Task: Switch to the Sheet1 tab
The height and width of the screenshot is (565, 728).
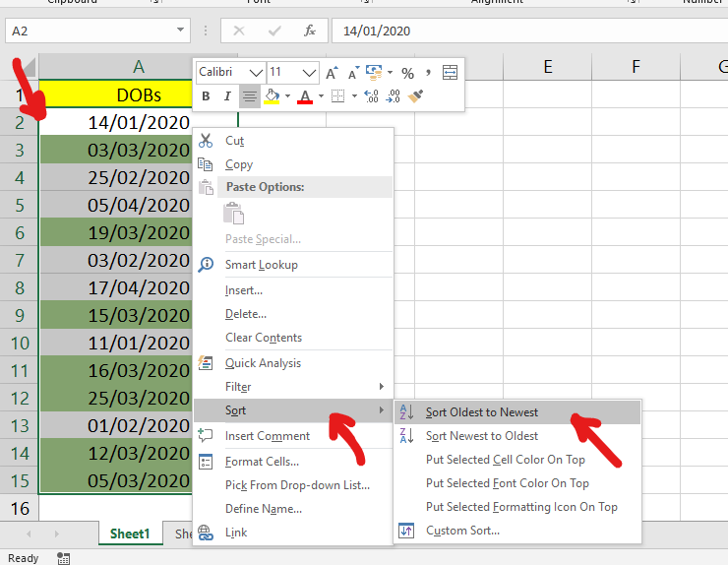Action: click(130, 534)
